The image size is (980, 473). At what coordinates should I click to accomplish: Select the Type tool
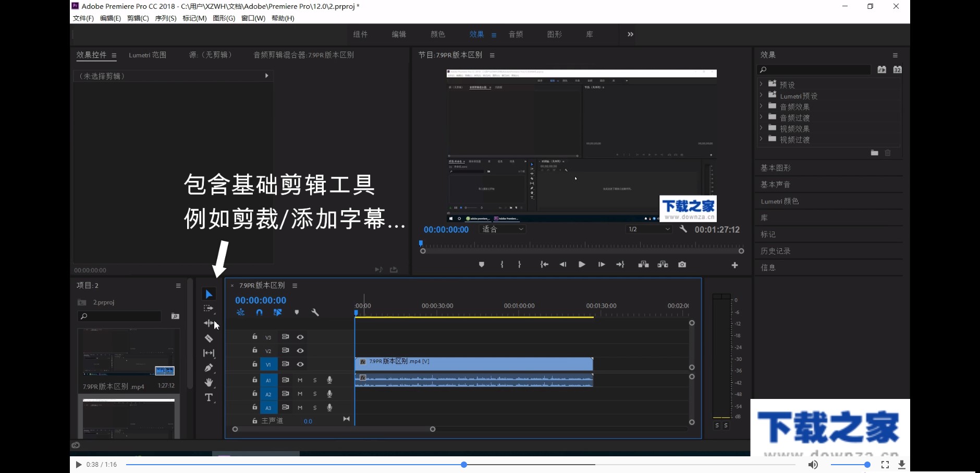pos(209,398)
